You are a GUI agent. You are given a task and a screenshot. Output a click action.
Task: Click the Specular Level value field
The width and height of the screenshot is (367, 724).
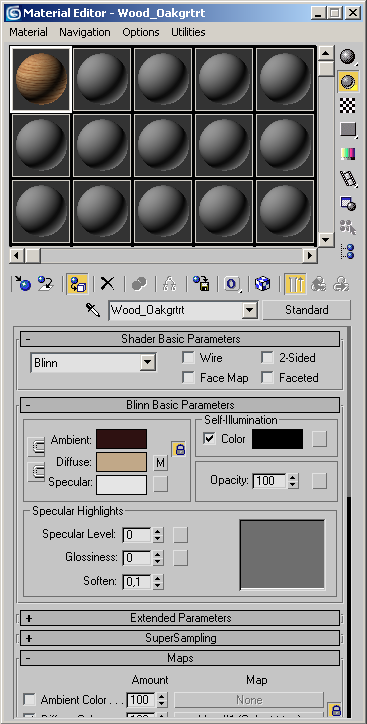click(x=137, y=535)
